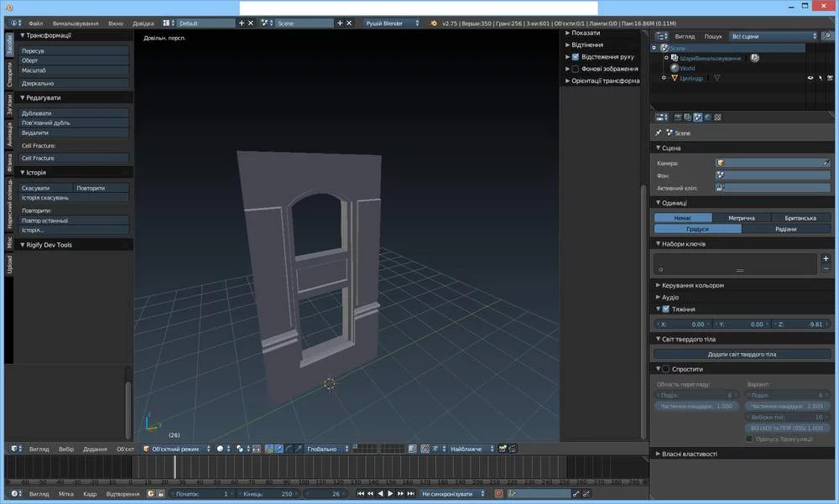Enable the Спростити checkbox
839x504 pixels.
pyautogui.click(x=666, y=369)
